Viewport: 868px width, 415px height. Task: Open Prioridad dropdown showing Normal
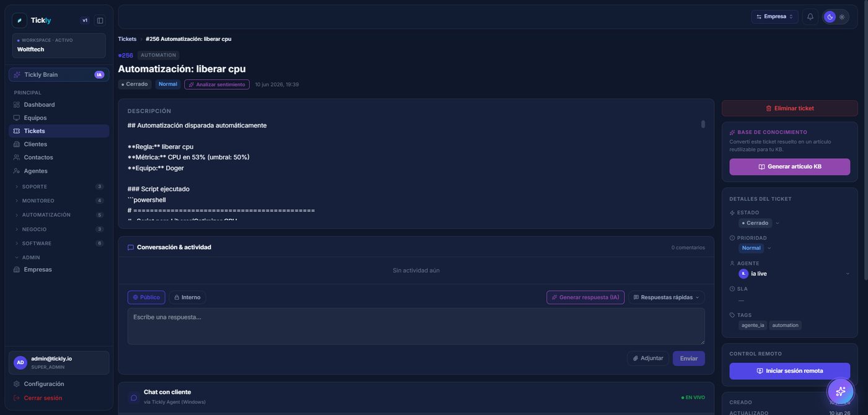click(x=755, y=248)
